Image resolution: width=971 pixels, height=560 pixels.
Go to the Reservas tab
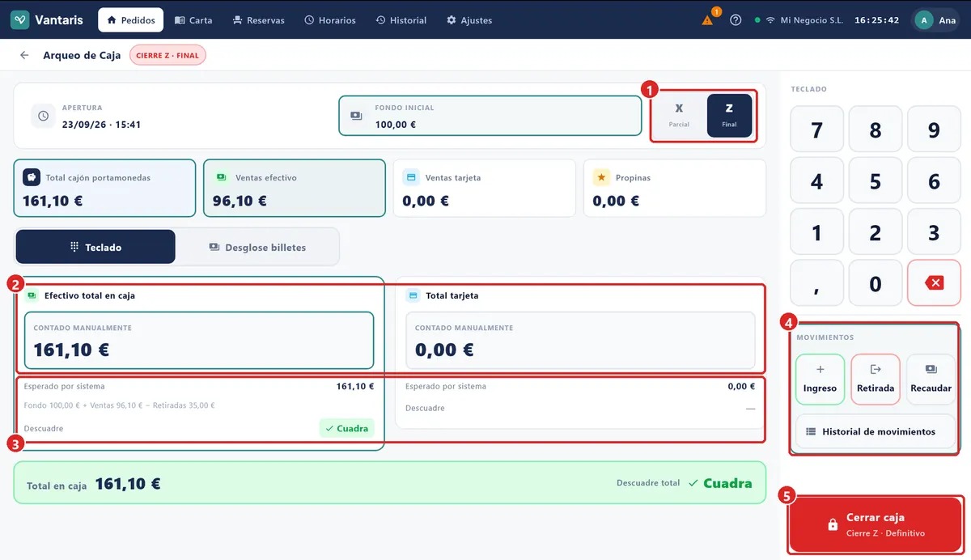point(258,20)
